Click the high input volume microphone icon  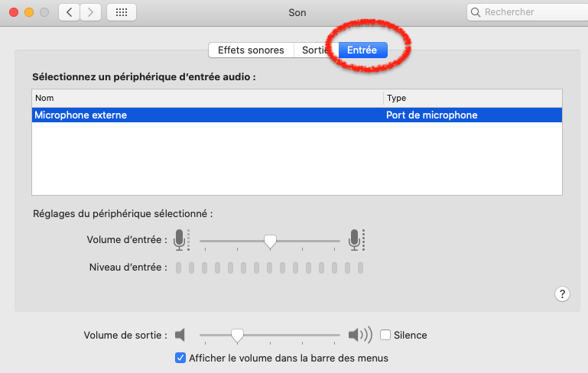pos(355,239)
